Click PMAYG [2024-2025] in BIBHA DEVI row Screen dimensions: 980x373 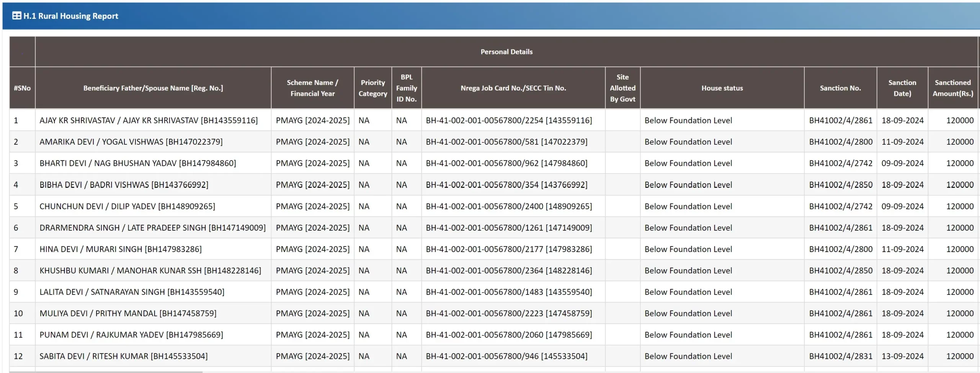[313, 185]
